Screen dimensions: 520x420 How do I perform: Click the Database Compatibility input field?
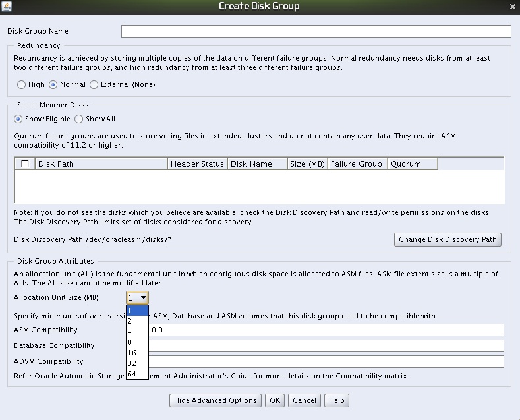tap(326, 345)
